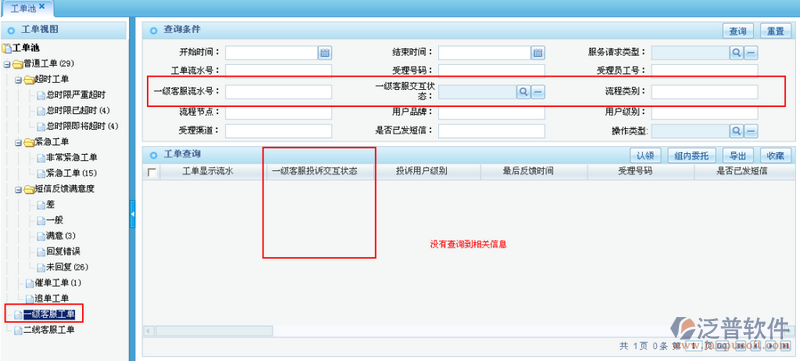
Task: Clear 服务请求类型 with the minus icon
Action: (x=751, y=53)
